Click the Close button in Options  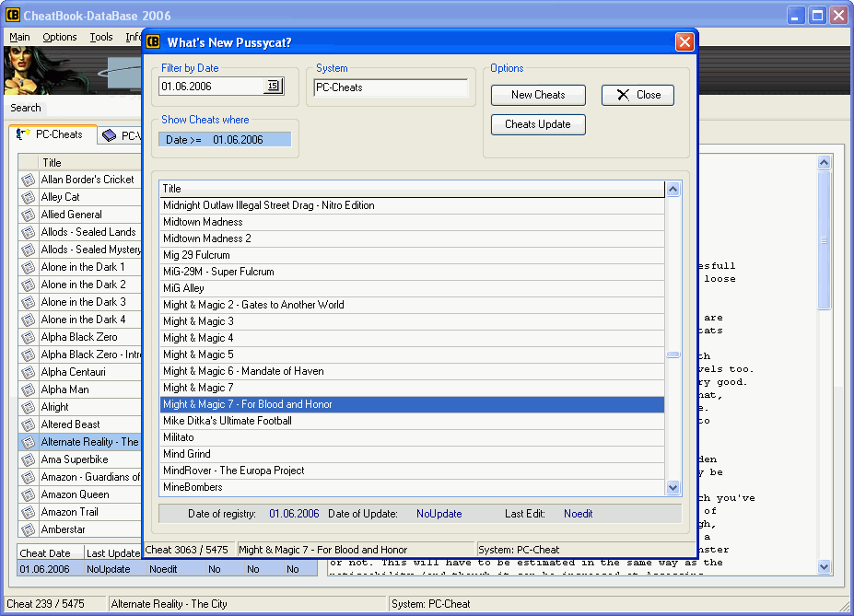tap(638, 95)
